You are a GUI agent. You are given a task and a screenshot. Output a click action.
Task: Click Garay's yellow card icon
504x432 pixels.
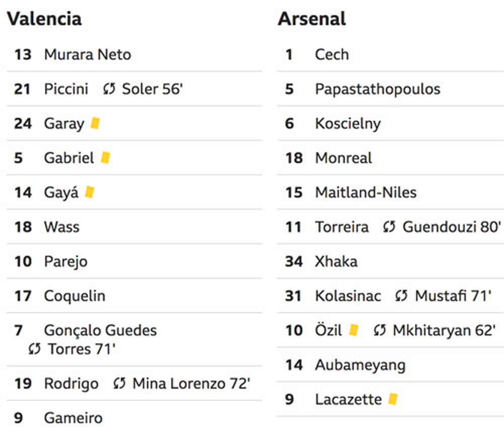click(95, 123)
